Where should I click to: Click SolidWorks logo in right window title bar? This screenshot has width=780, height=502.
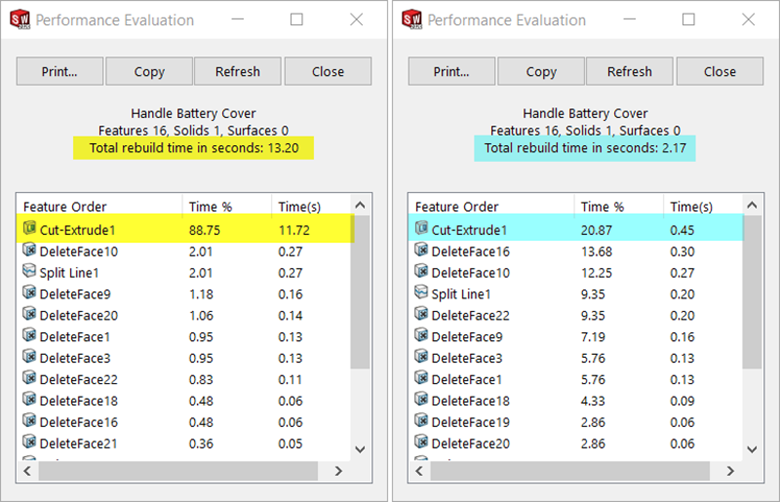click(412, 19)
